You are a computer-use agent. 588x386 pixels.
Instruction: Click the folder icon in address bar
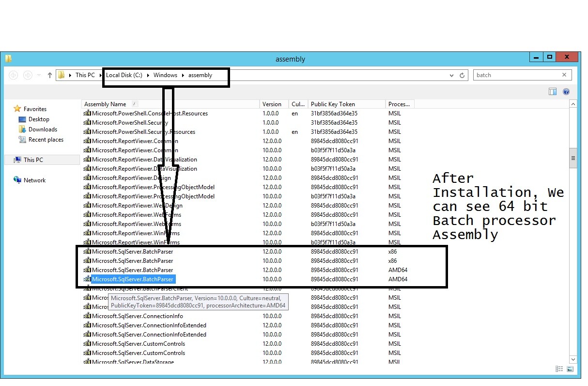[61, 75]
